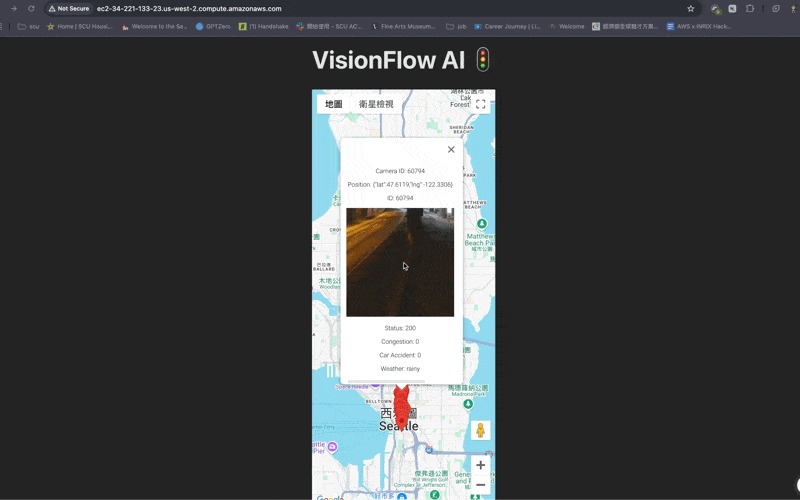Click the Seattle city label on map
This screenshot has width=800, height=500.
coord(398,426)
